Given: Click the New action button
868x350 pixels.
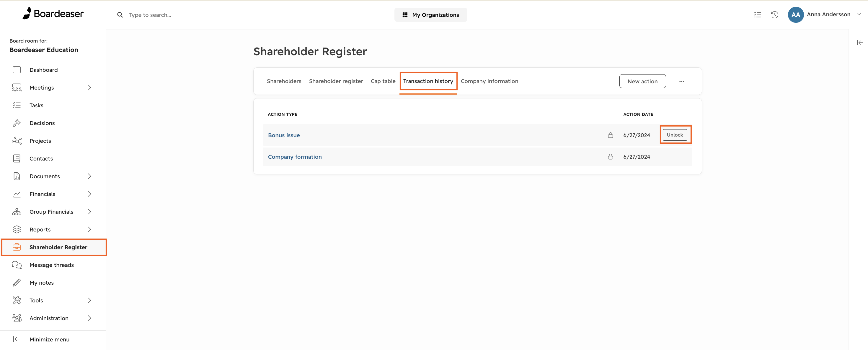Looking at the screenshot, I should coord(642,81).
